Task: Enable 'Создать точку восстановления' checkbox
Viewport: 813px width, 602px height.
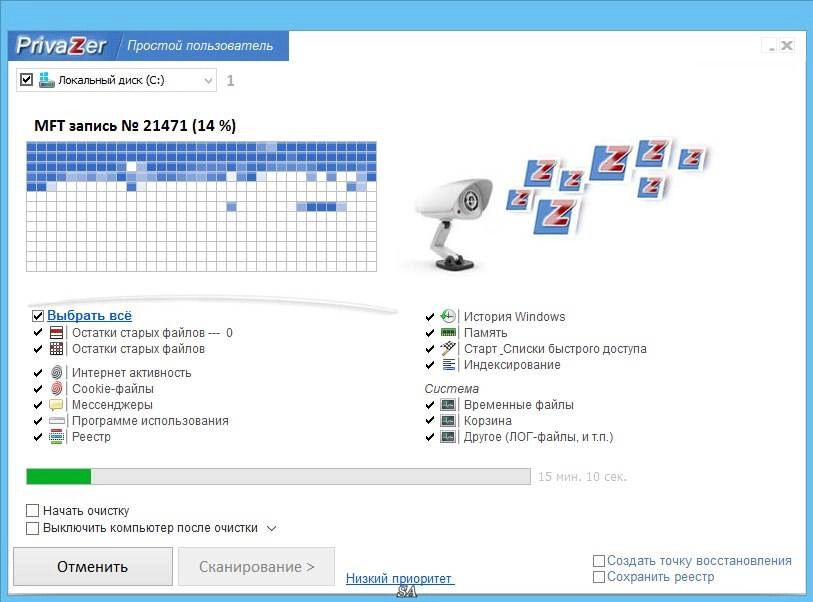Action: [598, 561]
